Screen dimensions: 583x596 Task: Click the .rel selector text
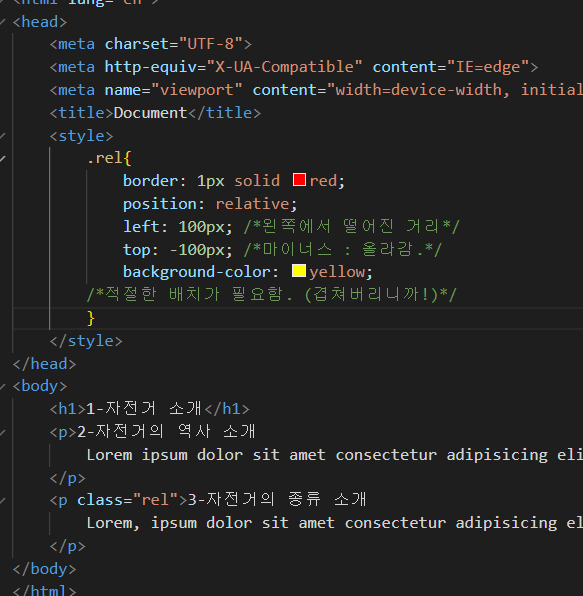pyautogui.click(x=105, y=158)
